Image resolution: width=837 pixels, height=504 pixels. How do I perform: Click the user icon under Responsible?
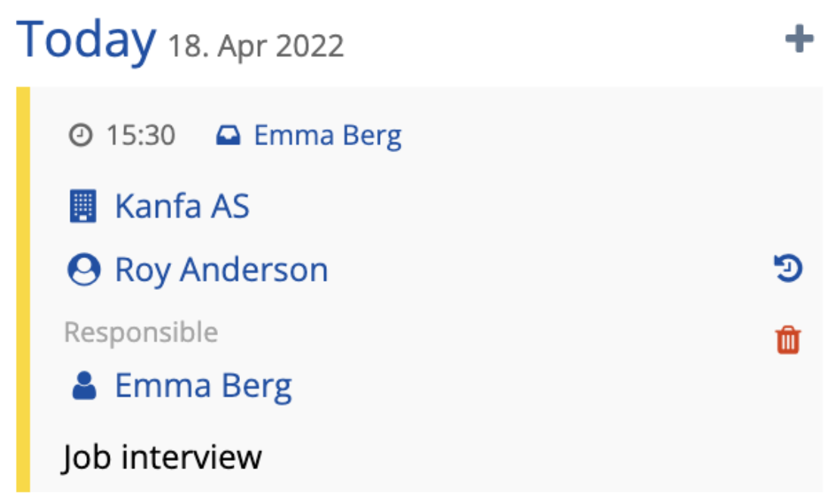pyautogui.click(x=84, y=386)
